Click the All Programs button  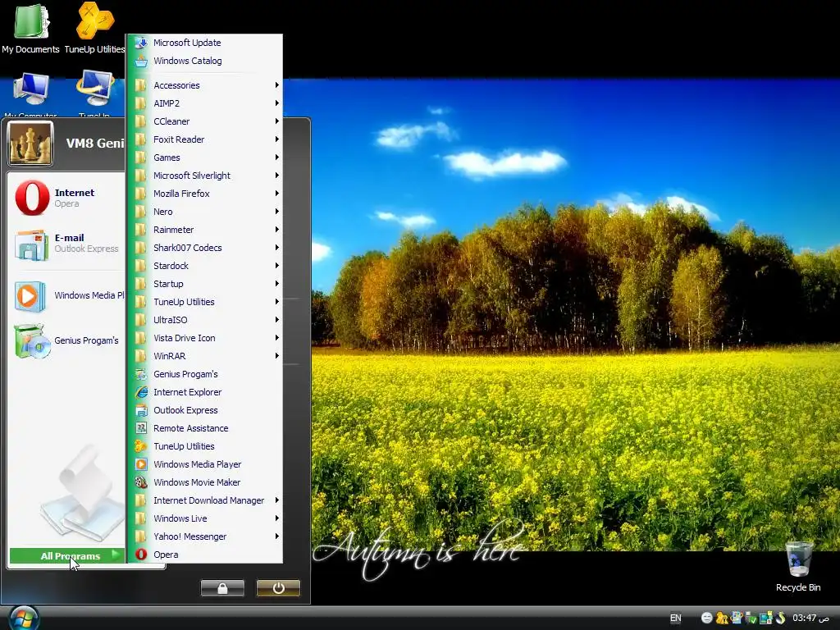[x=67, y=556]
